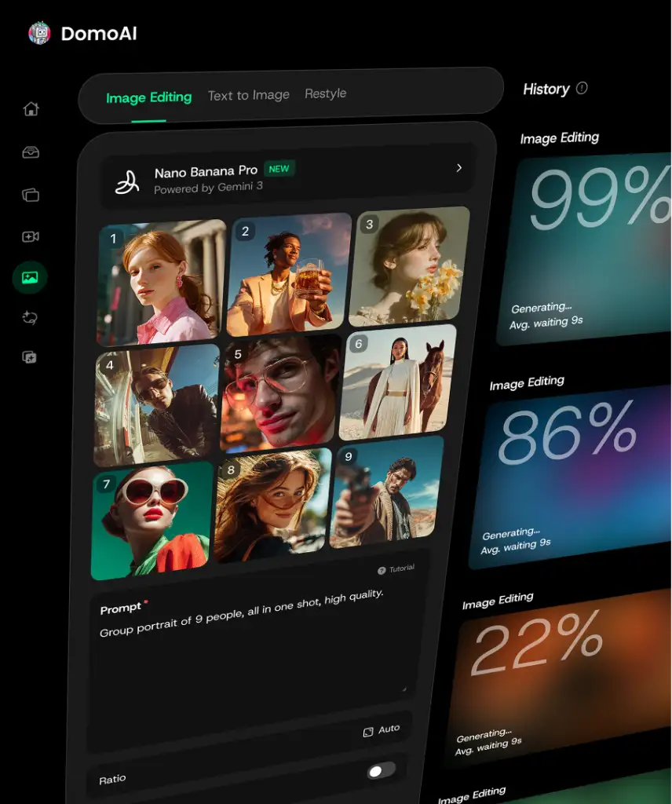Screen dimensions: 672x804
Task: Click the DomoAI logo icon
Action: pos(39,33)
